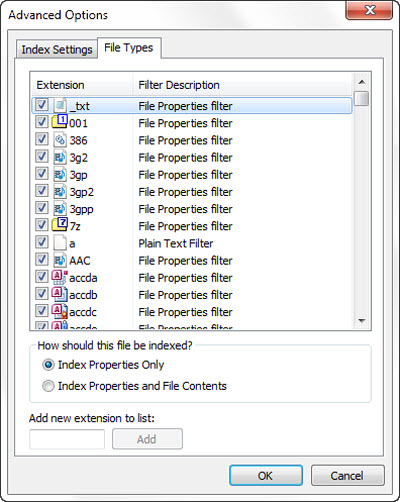This screenshot has width=400, height=502.
Task: Click the scroll down arrow in list
Action: tap(362, 321)
